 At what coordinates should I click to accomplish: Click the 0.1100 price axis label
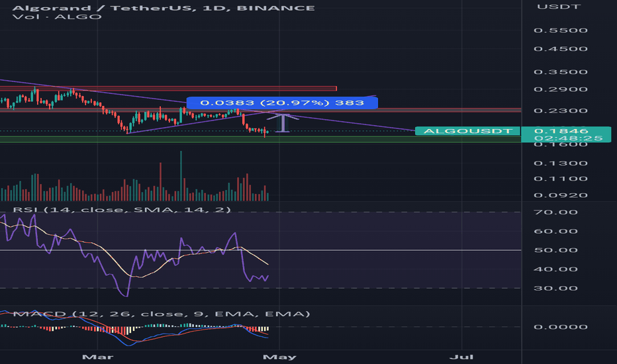click(x=561, y=179)
